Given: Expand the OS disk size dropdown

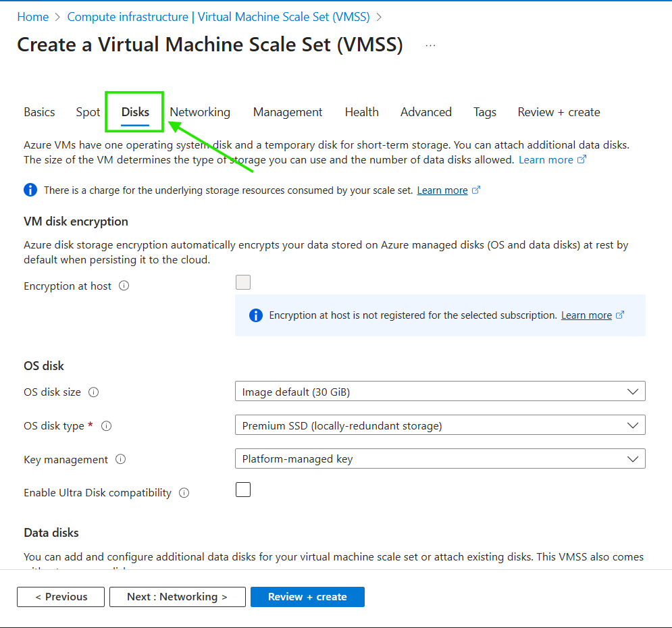Looking at the screenshot, I should tap(440, 392).
